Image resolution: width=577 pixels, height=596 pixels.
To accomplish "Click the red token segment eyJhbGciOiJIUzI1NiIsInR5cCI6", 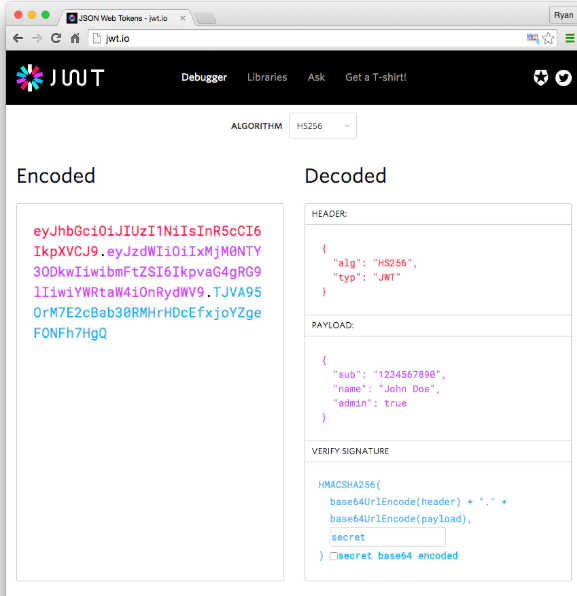I will coord(147,231).
